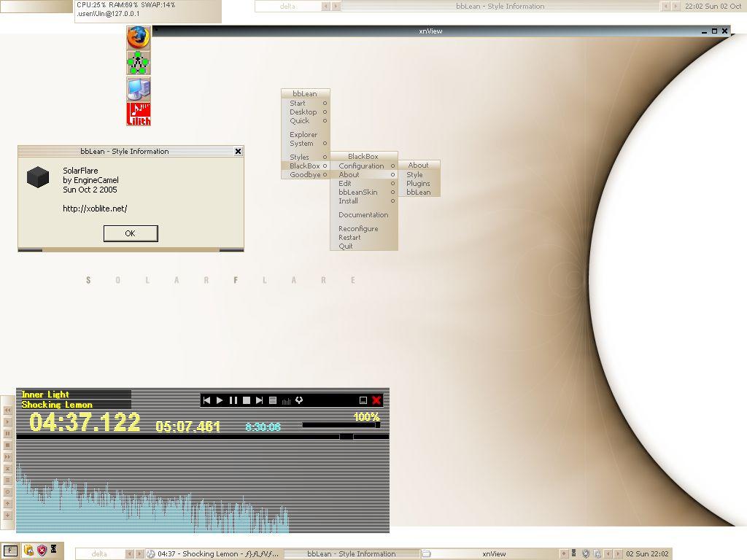The height and width of the screenshot is (560, 747).
Task: Click previous workspace arrow on top toolbar
Action: (326, 6)
